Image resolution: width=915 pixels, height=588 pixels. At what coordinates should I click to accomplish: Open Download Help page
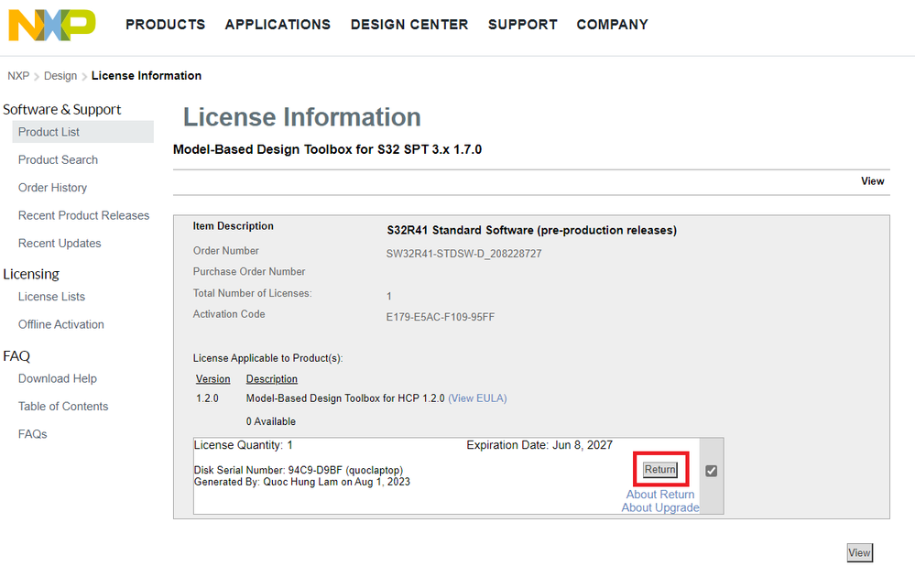click(57, 378)
